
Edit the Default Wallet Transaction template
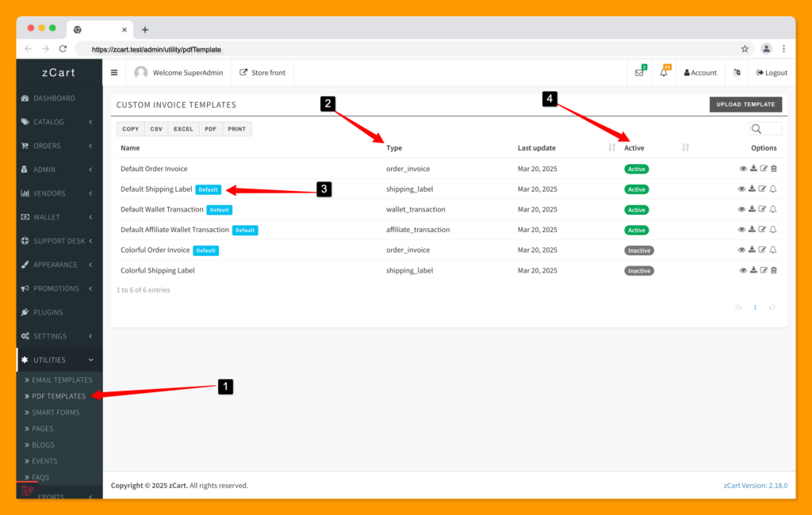click(763, 210)
